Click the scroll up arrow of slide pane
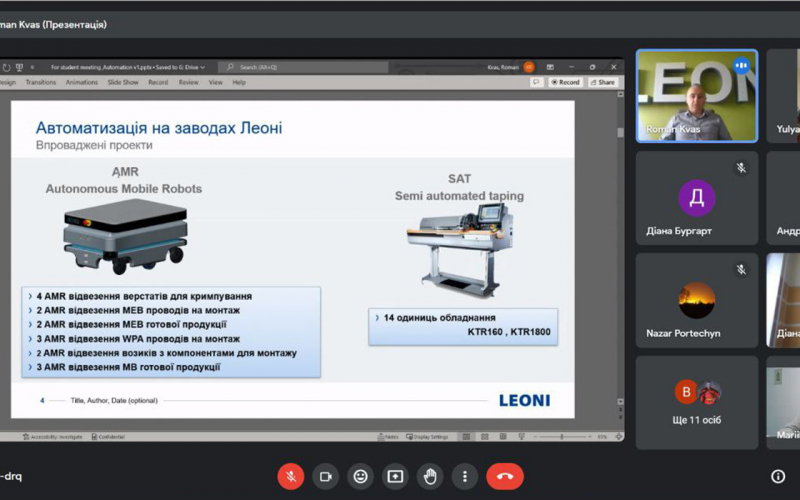The height and width of the screenshot is (500, 800). click(620, 94)
